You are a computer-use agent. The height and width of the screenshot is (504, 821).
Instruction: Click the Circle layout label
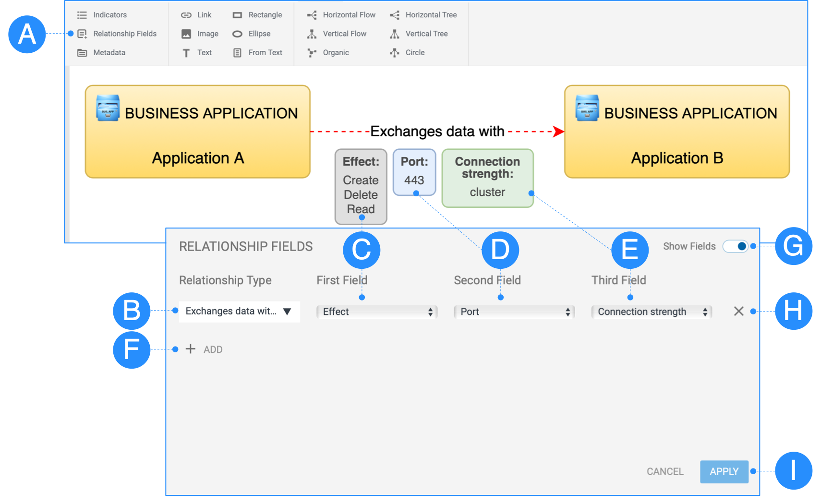[415, 52]
